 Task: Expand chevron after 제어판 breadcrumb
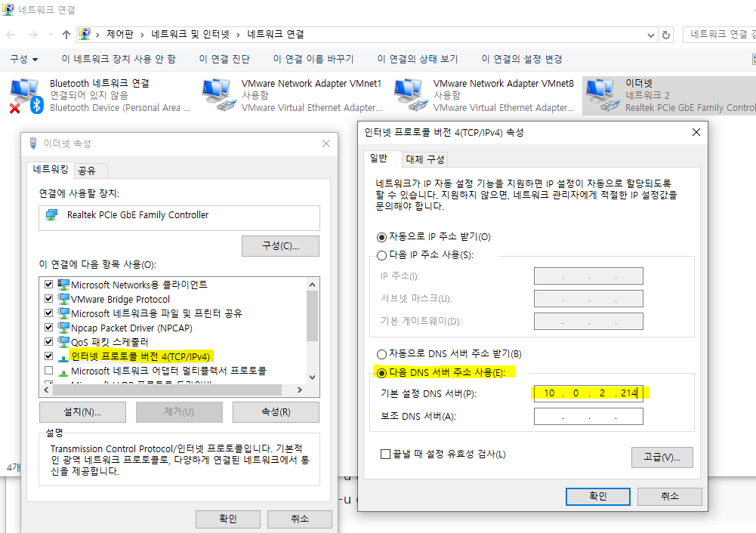[142, 34]
